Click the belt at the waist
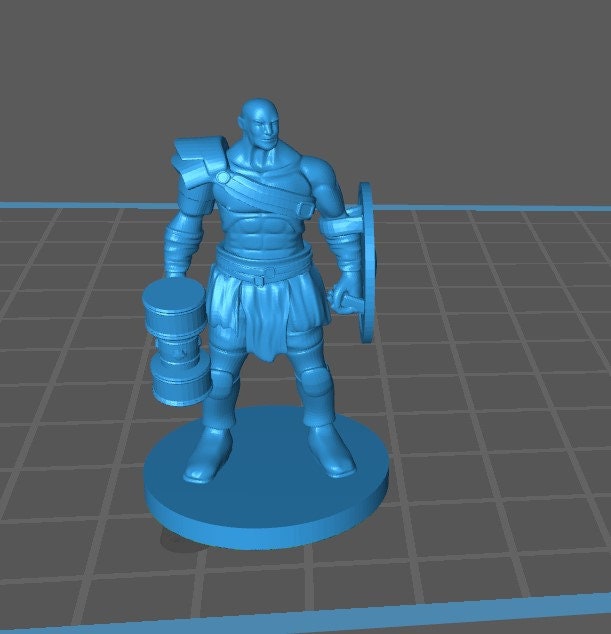Viewport: 611px width, 634px height. coord(262,270)
